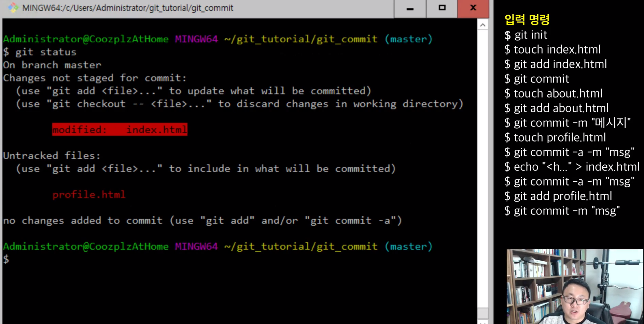Click the terminal vertical scrollbar thumb
The image size is (644, 324).
(482, 313)
